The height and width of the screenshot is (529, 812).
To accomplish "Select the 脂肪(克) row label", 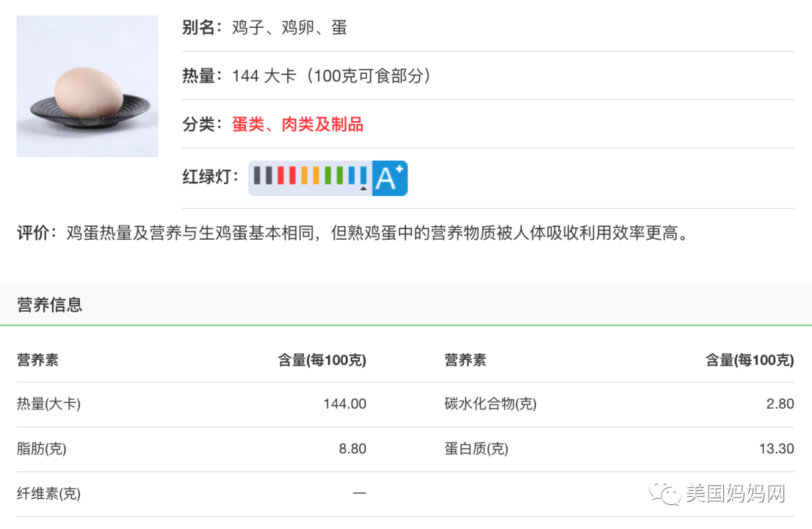I will point(41,449).
